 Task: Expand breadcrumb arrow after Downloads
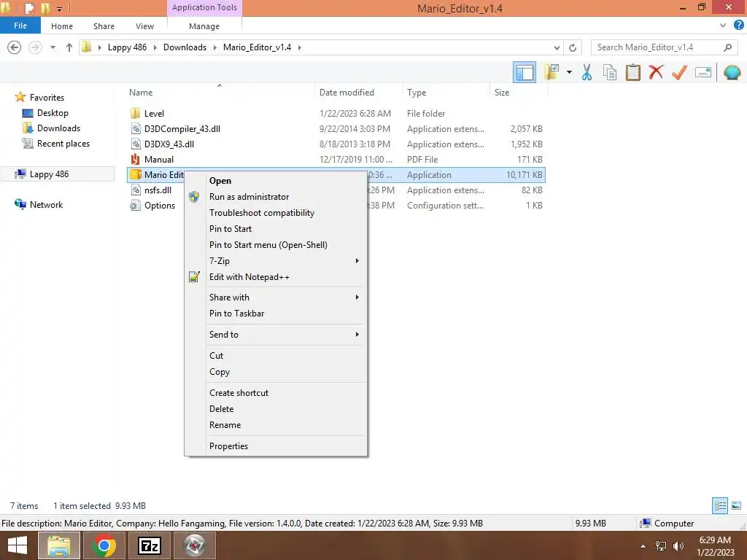pos(215,47)
